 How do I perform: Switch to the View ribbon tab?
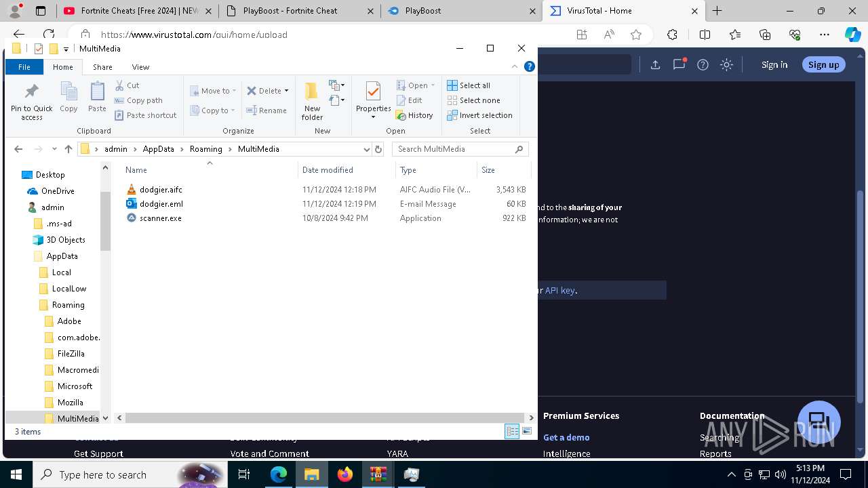[140, 67]
